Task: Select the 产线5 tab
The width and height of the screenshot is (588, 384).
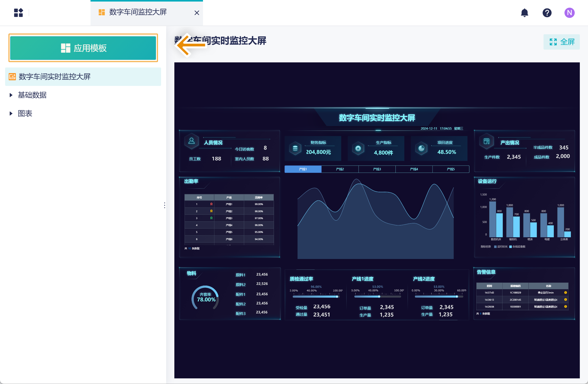Action: pos(450,169)
